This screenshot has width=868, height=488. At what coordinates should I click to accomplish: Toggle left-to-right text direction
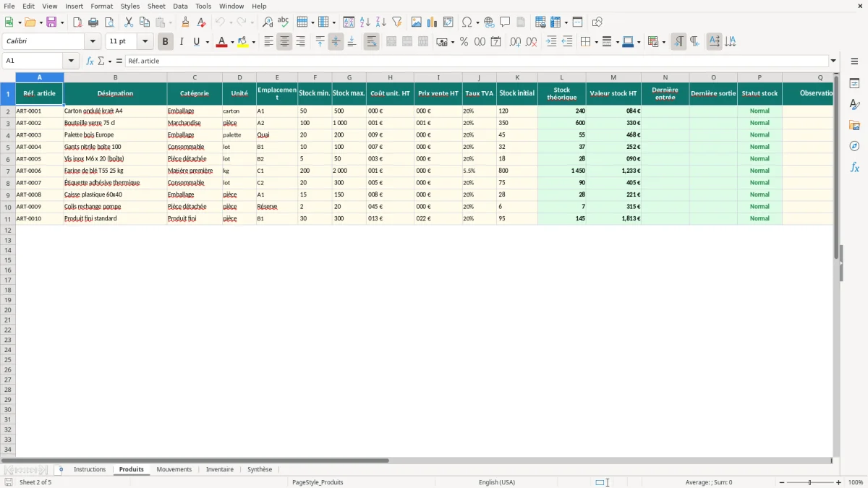[x=678, y=42]
